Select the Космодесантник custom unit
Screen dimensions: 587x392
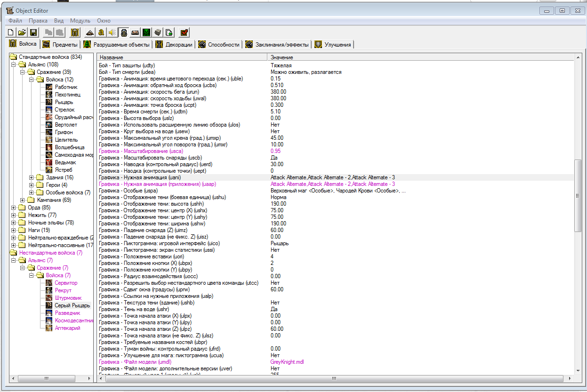73,320
